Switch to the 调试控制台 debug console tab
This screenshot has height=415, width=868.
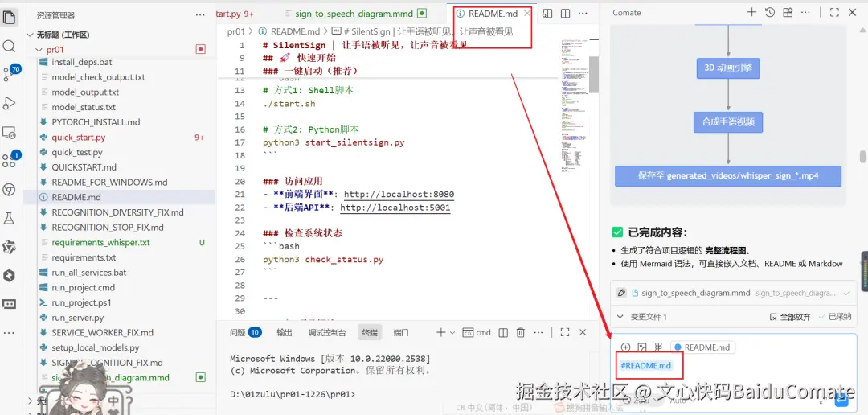coord(327,332)
